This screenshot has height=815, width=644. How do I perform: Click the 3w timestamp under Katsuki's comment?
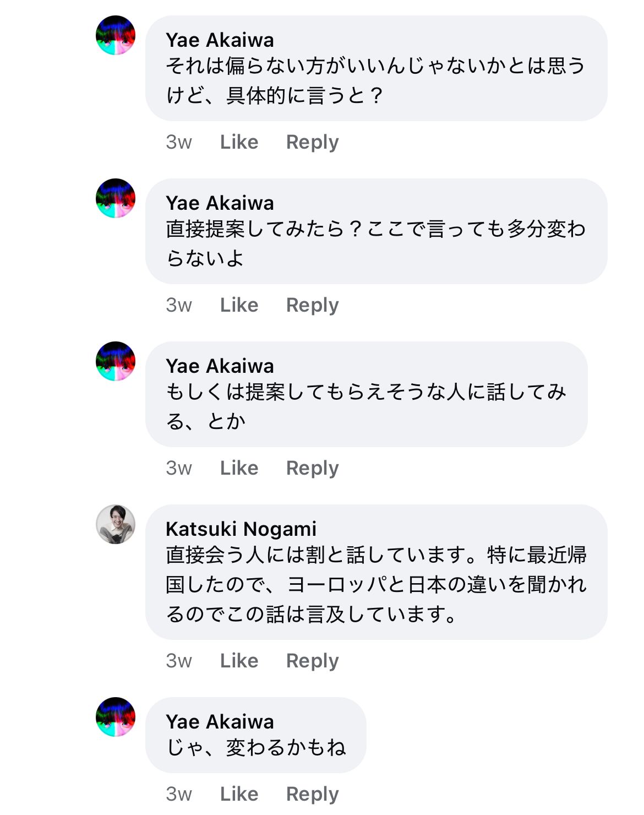coord(179,661)
